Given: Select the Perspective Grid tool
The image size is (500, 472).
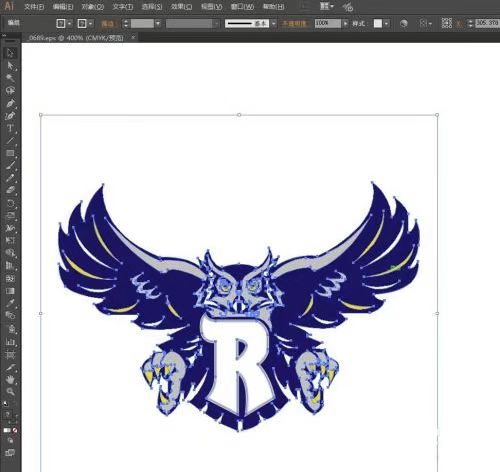Looking at the screenshot, I should point(10,266).
